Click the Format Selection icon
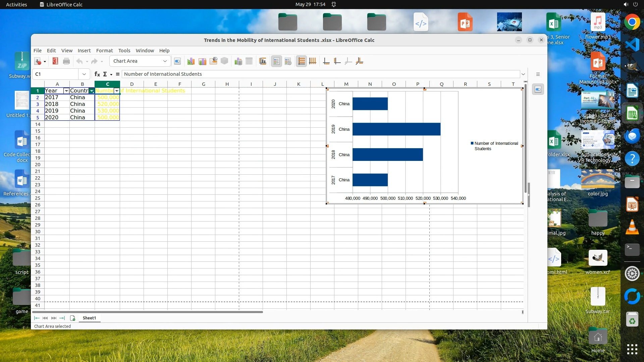 177,61
